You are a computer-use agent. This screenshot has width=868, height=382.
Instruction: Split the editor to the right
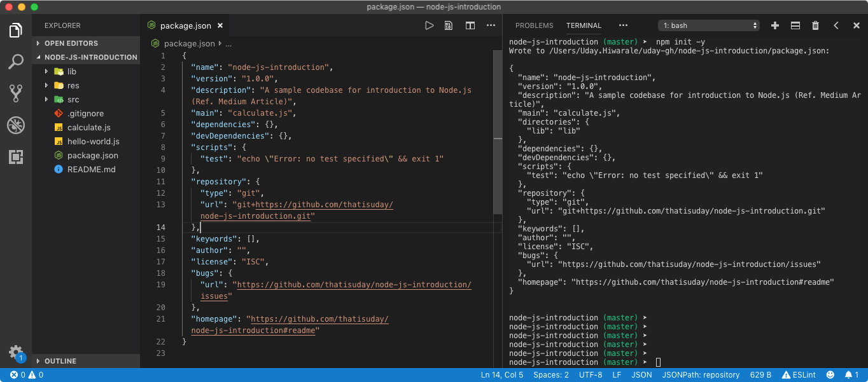pos(470,25)
